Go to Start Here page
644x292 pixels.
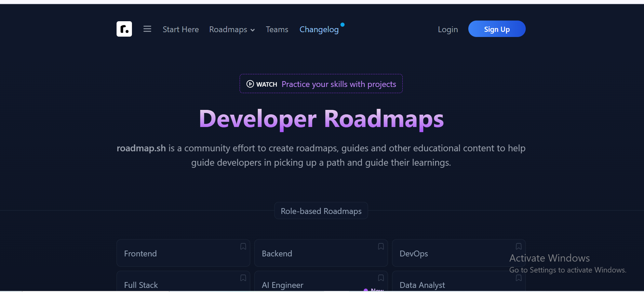click(x=180, y=29)
